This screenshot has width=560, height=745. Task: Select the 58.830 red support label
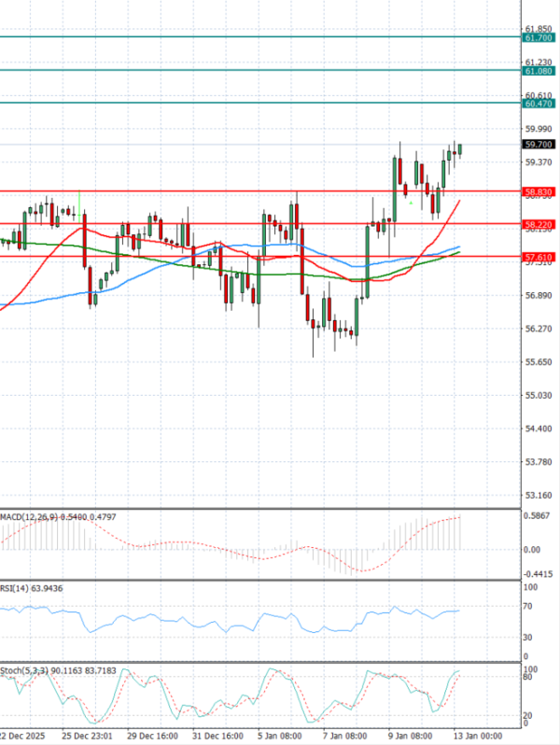pos(539,191)
